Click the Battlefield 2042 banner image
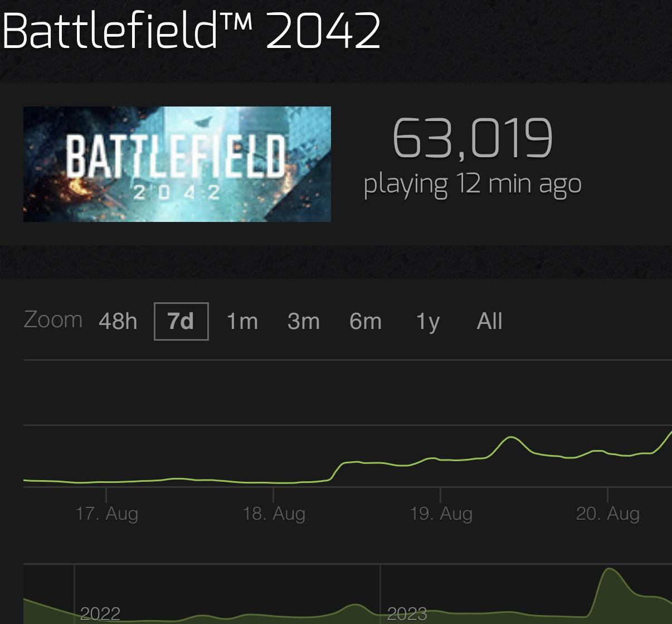The height and width of the screenshot is (624, 672). (177, 164)
